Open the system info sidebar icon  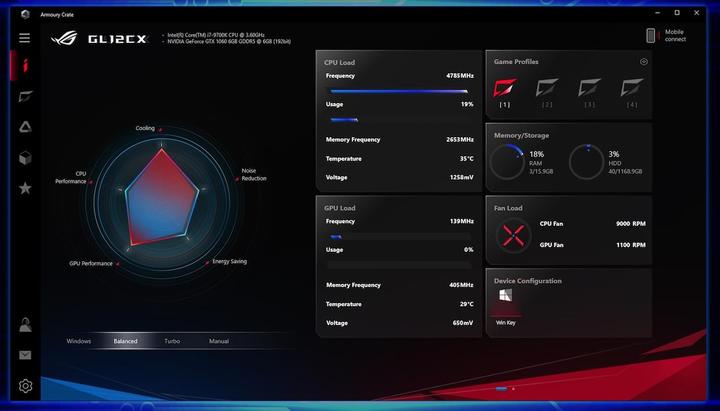click(25, 65)
